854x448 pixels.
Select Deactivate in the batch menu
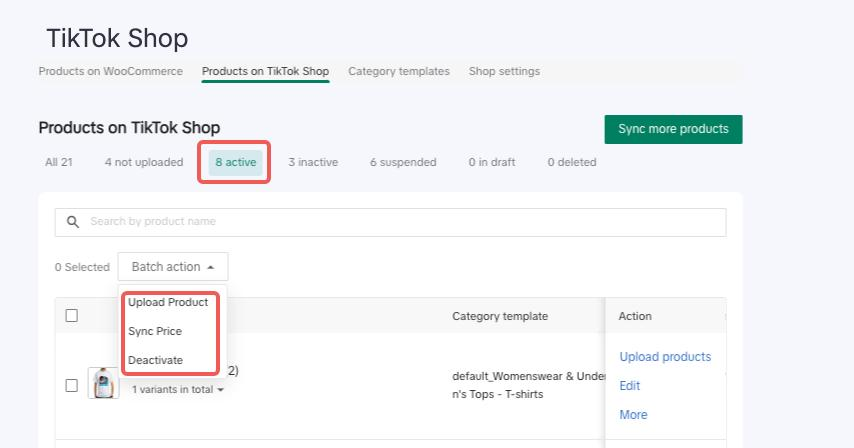[155, 360]
